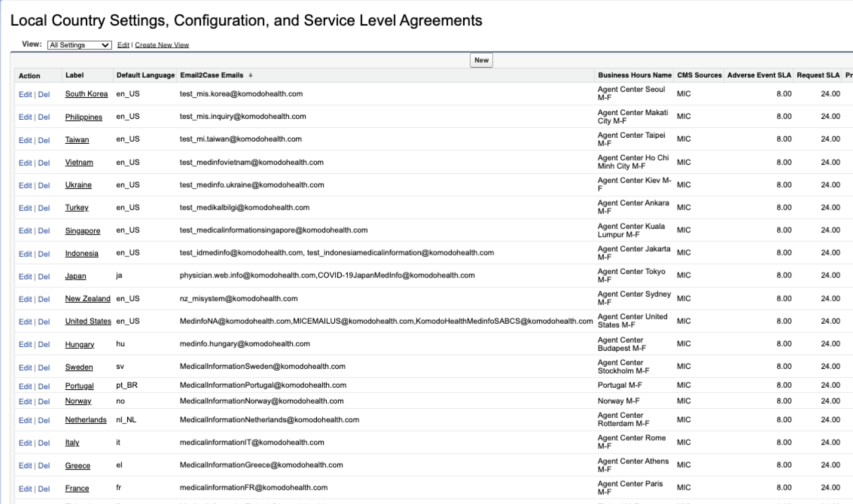The height and width of the screenshot is (504, 853).
Task: Delete the Norway row
Action: [44, 401]
